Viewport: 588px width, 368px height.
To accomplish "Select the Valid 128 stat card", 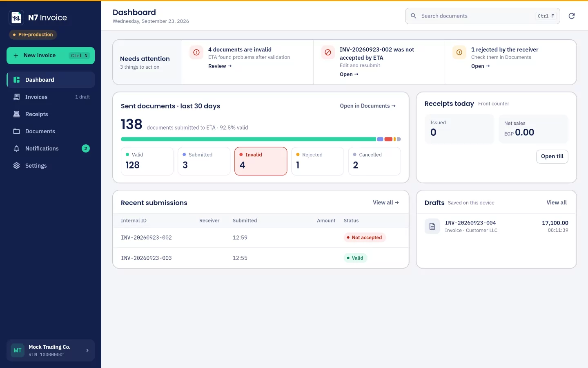I will click(x=147, y=161).
